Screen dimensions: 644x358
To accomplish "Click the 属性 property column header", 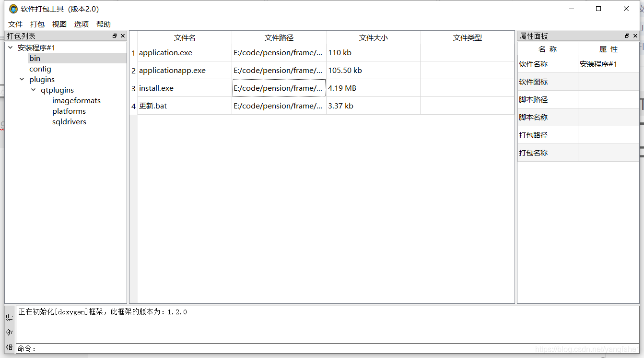I will click(609, 49).
